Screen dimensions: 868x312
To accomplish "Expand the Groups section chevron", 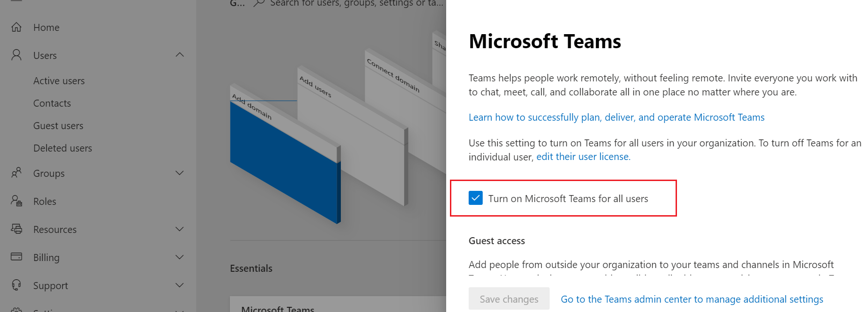I will click(179, 173).
